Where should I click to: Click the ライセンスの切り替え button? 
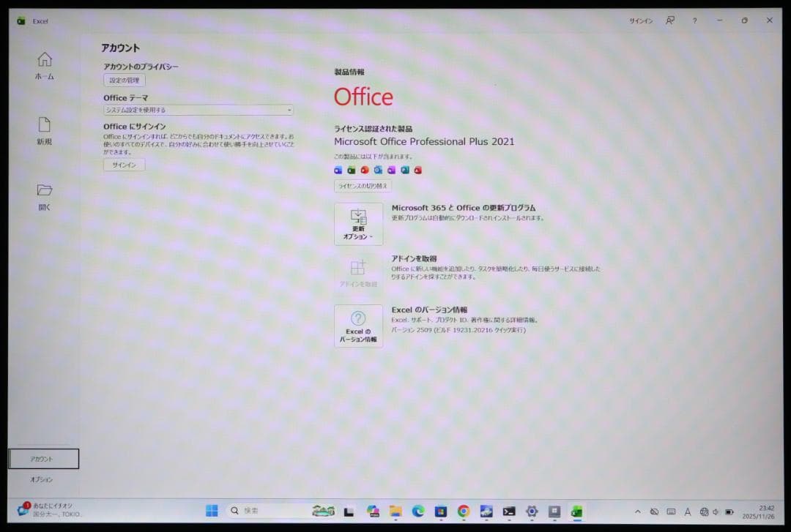point(363,186)
